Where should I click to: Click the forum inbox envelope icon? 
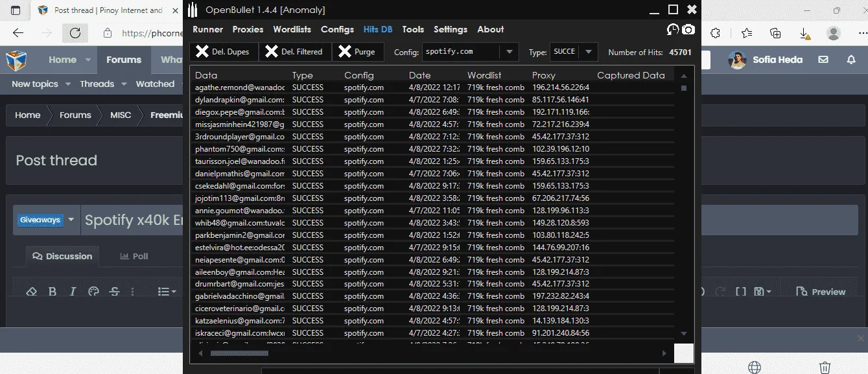(x=823, y=60)
